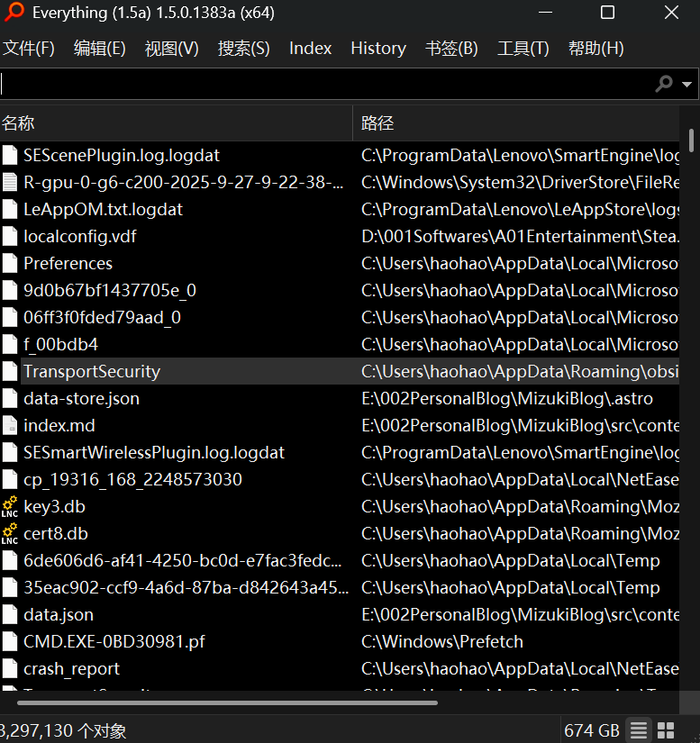Select the TransportSecurity file name
The height and width of the screenshot is (743, 700).
(92, 371)
